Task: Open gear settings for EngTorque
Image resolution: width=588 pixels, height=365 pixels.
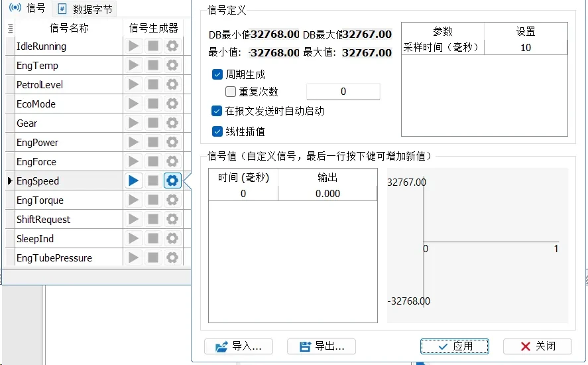Action: (172, 200)
